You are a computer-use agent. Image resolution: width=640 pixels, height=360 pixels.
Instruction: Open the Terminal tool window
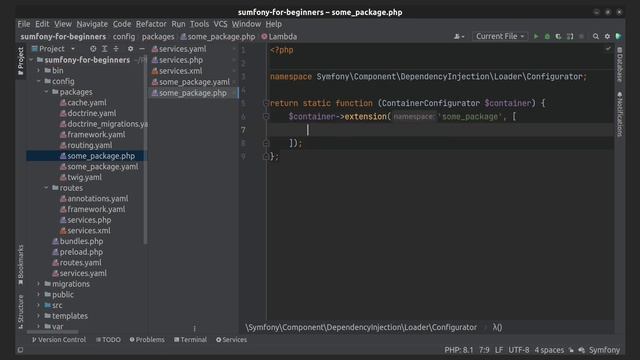coord(190,340)
